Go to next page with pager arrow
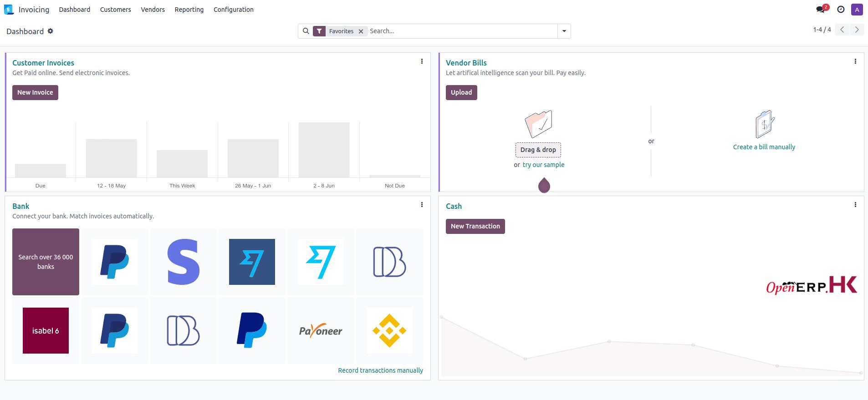The height and width of the screenshot is (400, 868). pos(857,30)
